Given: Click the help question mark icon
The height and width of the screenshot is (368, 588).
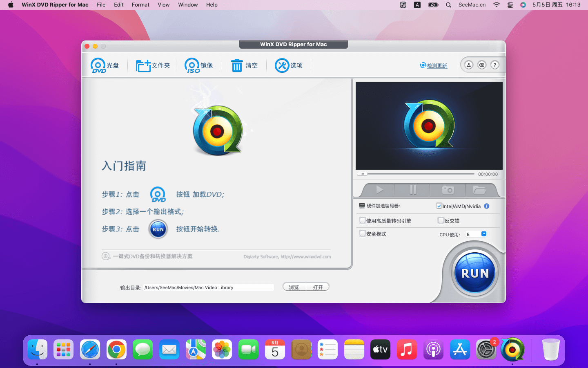Looking at the screenshot, I should [494, 65].
